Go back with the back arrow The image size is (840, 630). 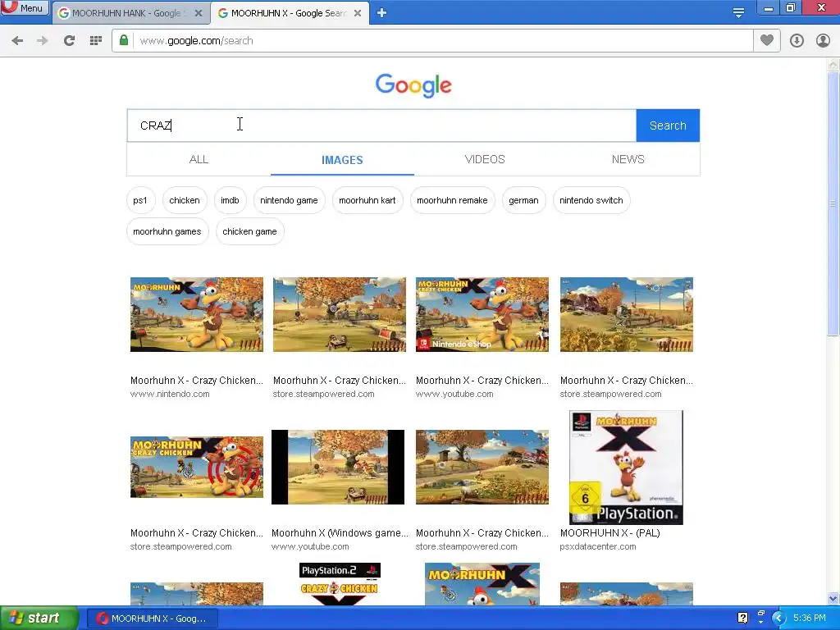coord(17,41)
